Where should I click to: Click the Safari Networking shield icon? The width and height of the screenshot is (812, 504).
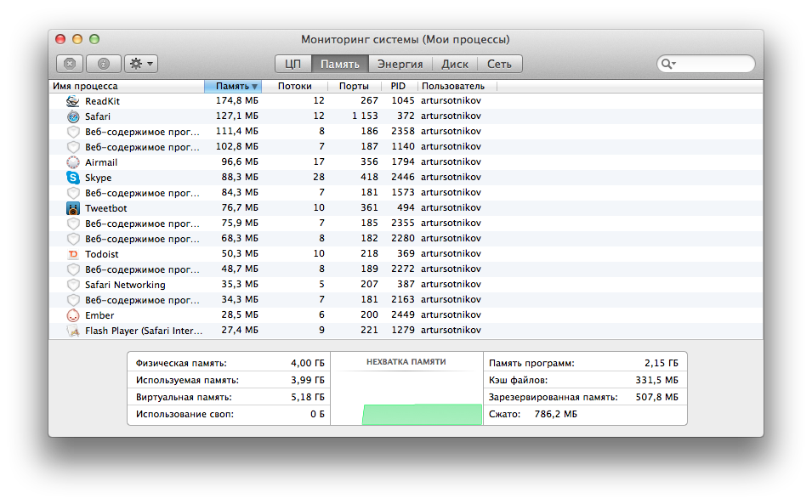point(73,285)
